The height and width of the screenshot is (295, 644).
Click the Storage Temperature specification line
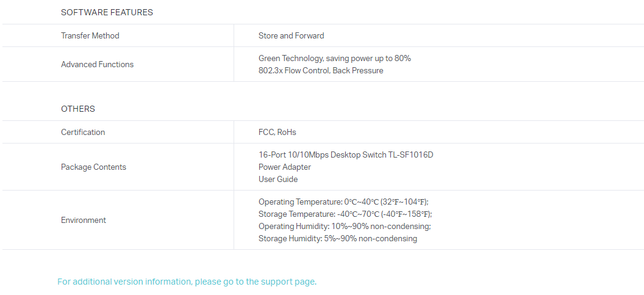[x=345, y=214]
